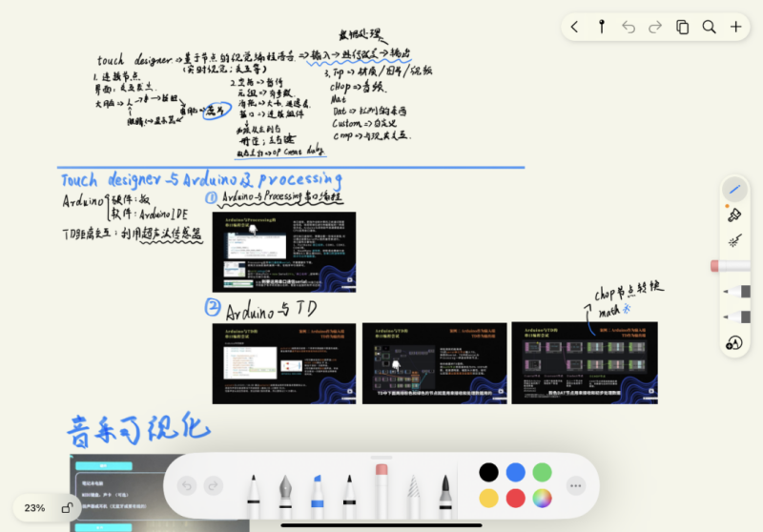Expand more options ellipsis in bottom tray
Screen dimensions: 763x532
click(575, 485)
